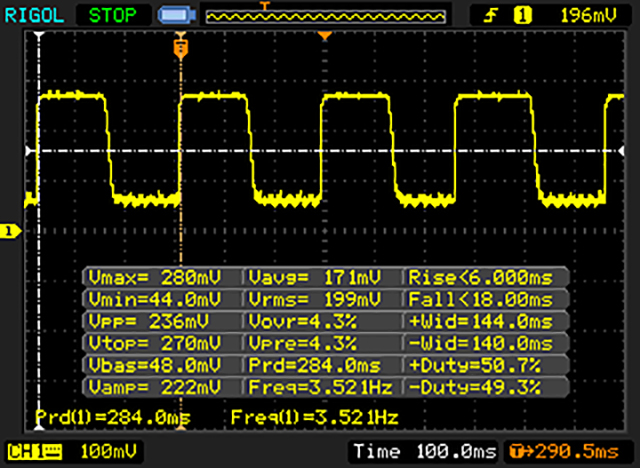Click the +Wid=144.0ms measurement
The image size is (640, 468).
481,322
